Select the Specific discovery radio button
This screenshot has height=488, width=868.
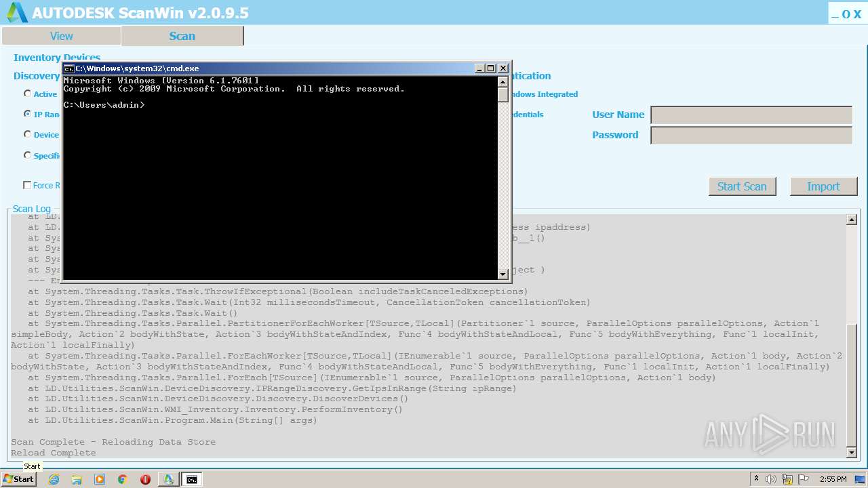[28, 155]
